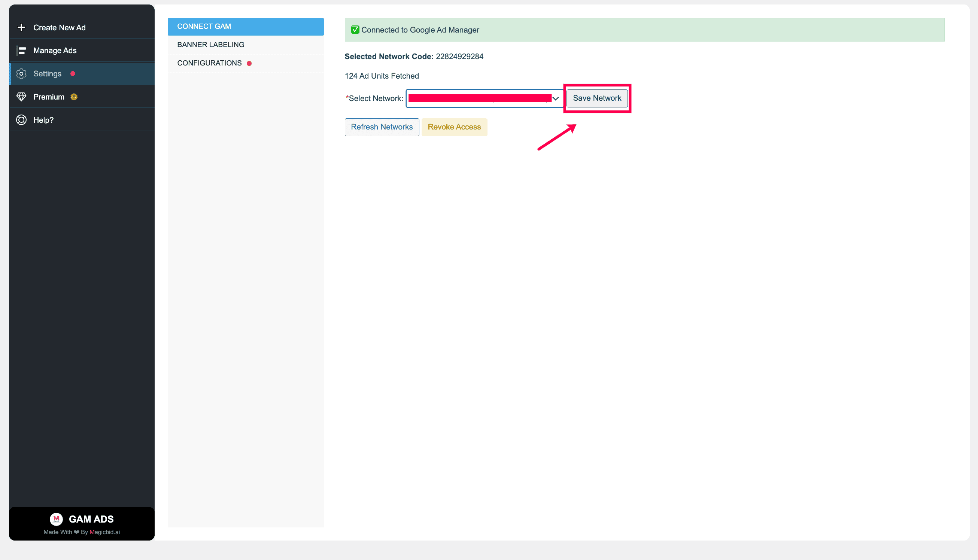Click the '124 Ad Units Fetched' text

coord(382,76)
